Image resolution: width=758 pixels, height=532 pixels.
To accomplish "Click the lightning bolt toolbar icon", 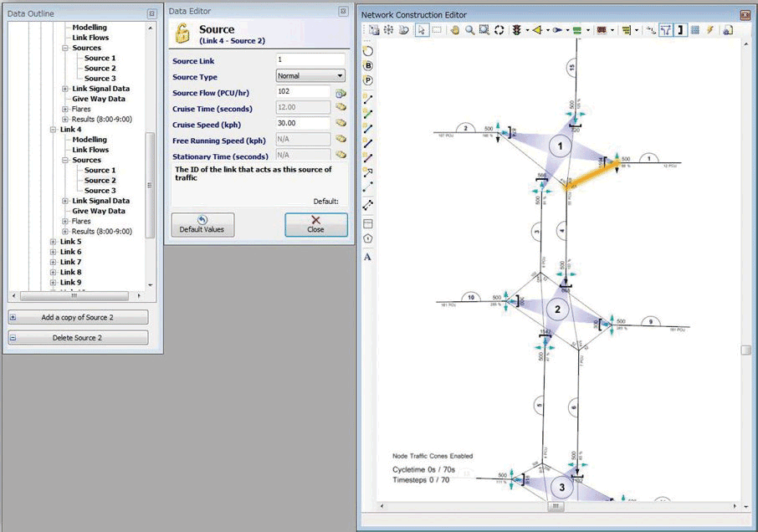I will click(x=710, y=30).
